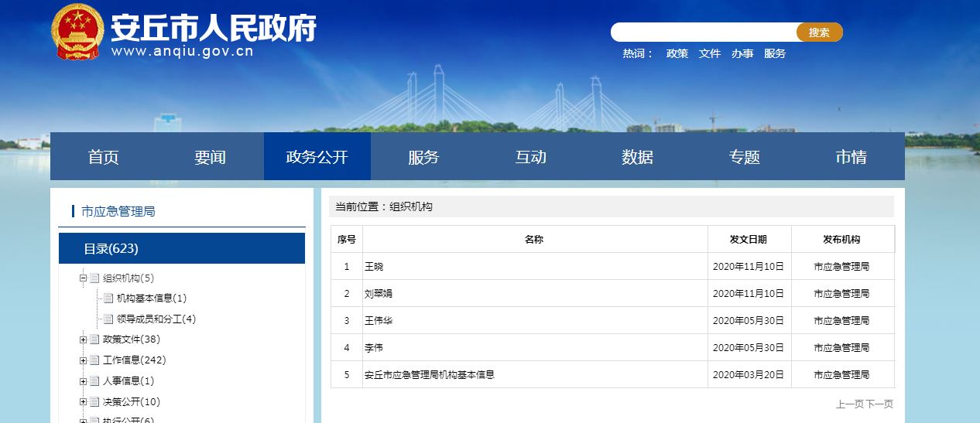Click the 序号 column header
Viewport: 980px width, 423px height.
(x=347, y=240)
